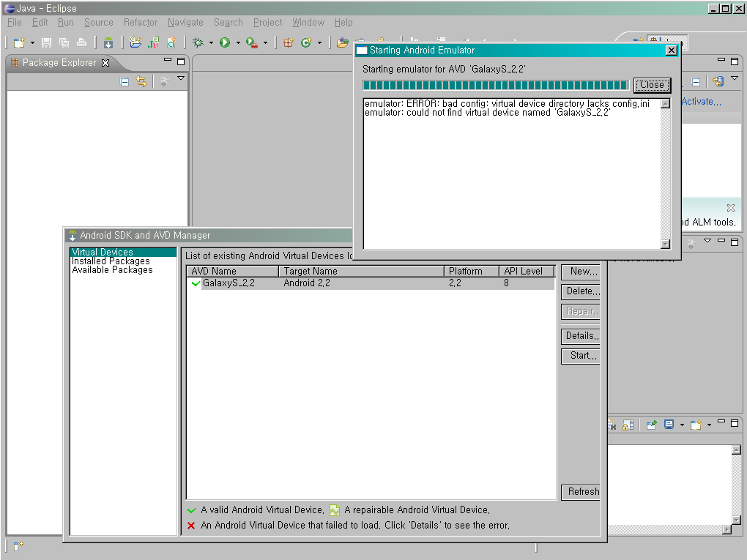Collapse all in Package Explorer
The height and width of the screenshot is (560, 747).
[x=124, y=82]
